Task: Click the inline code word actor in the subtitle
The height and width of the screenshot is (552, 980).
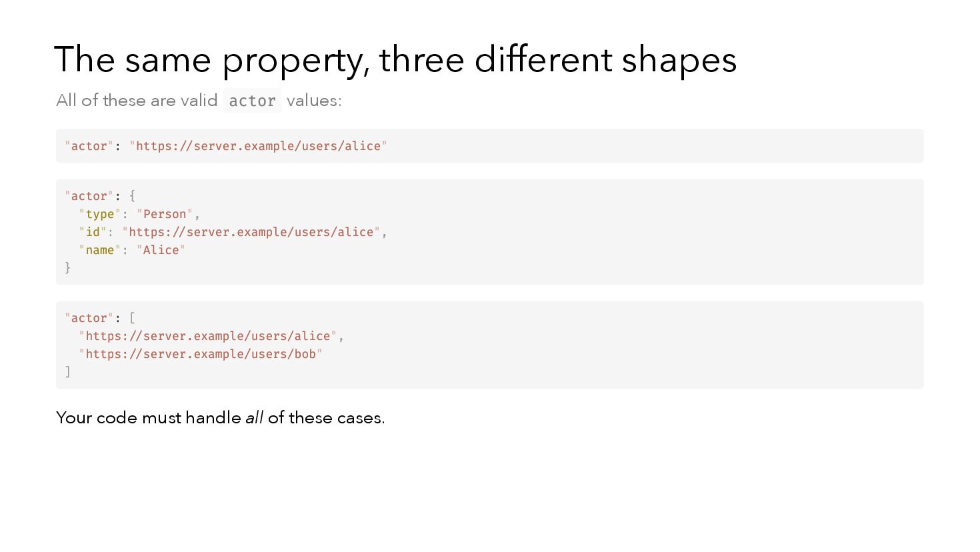Action: coord(252,101)
